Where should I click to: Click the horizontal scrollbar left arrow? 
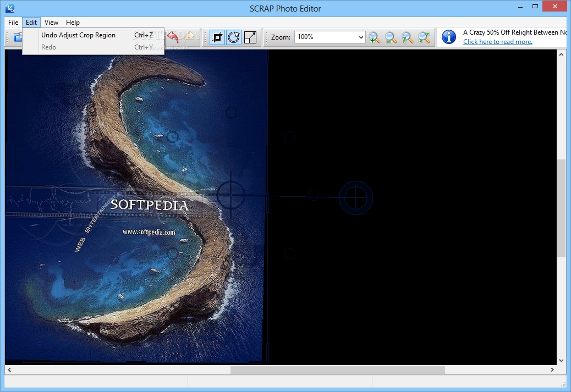pyautogui.click(x=9, y=370)
